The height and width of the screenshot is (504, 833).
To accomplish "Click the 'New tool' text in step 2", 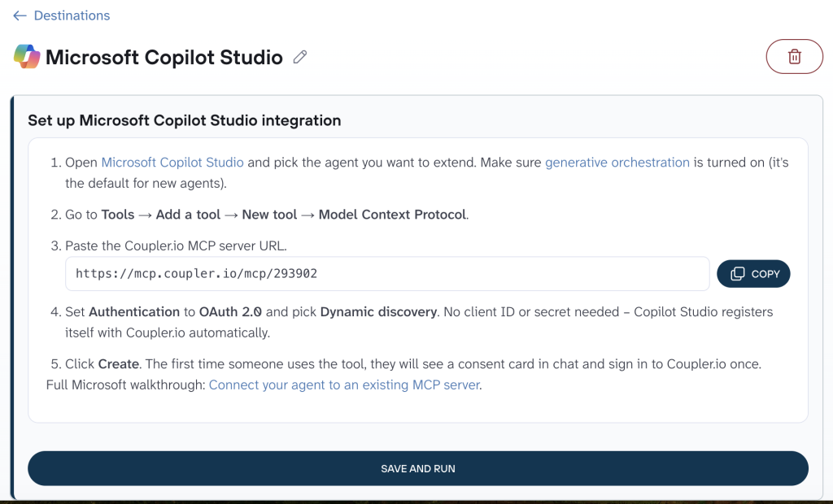I will pos(269,215).
